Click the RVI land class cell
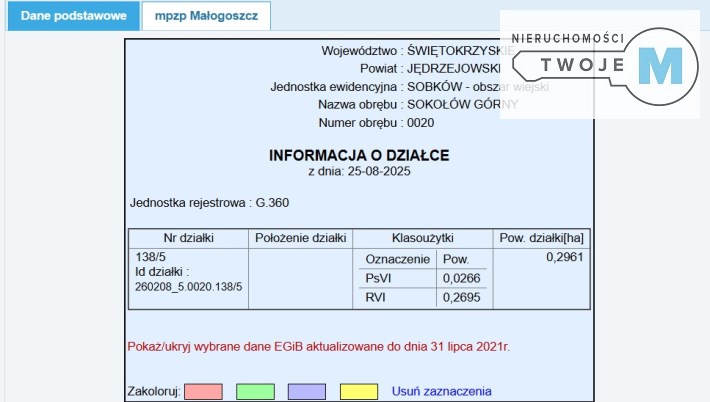 (375, 297)
